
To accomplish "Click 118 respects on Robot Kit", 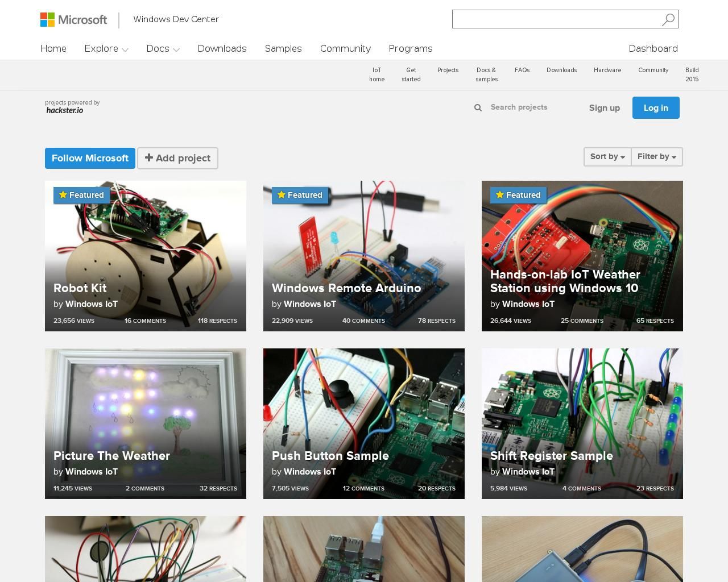I will [217, 321].
